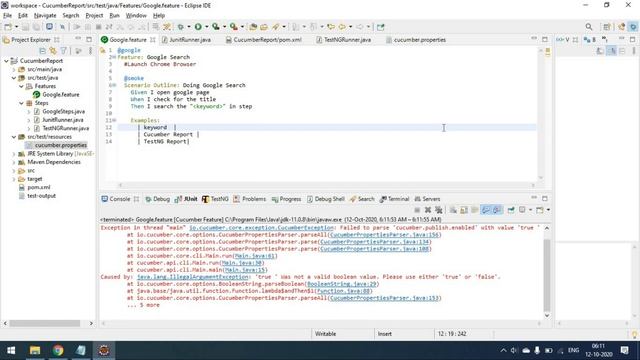Collapse the Steps package
This screenshot has width=640, height=360.
(x=21, y=103)
